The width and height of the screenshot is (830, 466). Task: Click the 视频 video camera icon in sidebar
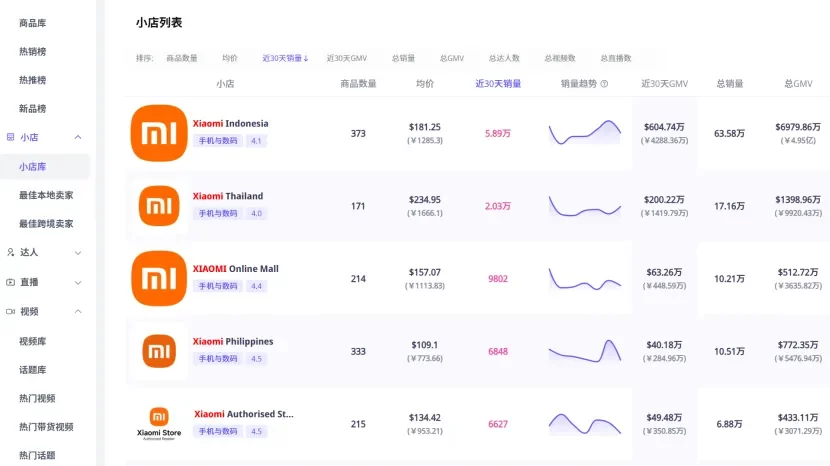11,311
